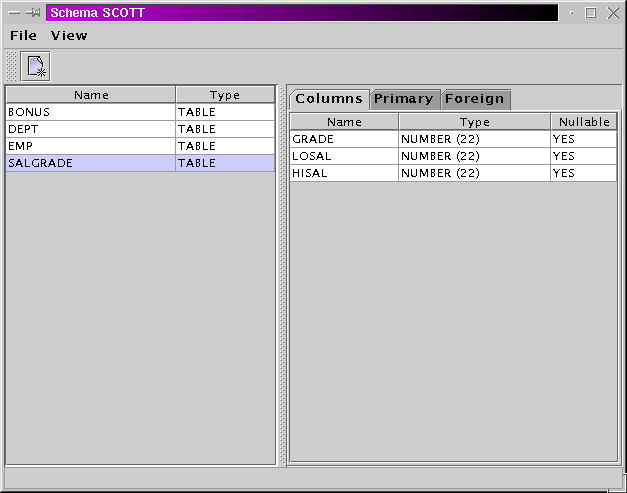Select the BONUS table row
The width and height of the screenshot is (627, 493).
click(x=90, y=112)
